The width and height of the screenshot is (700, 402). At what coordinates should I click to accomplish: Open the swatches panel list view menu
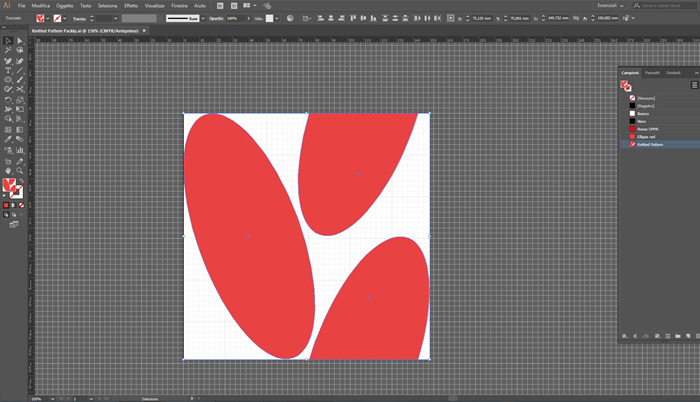[x=694, y=85]
